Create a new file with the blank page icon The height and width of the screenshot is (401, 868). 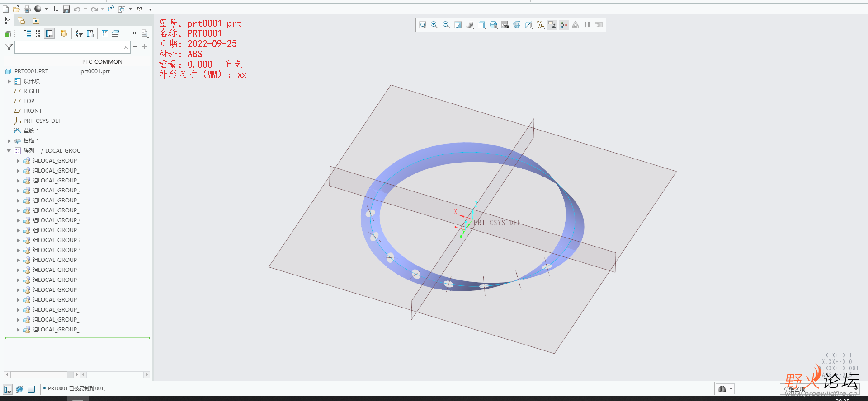pos(5,9)
